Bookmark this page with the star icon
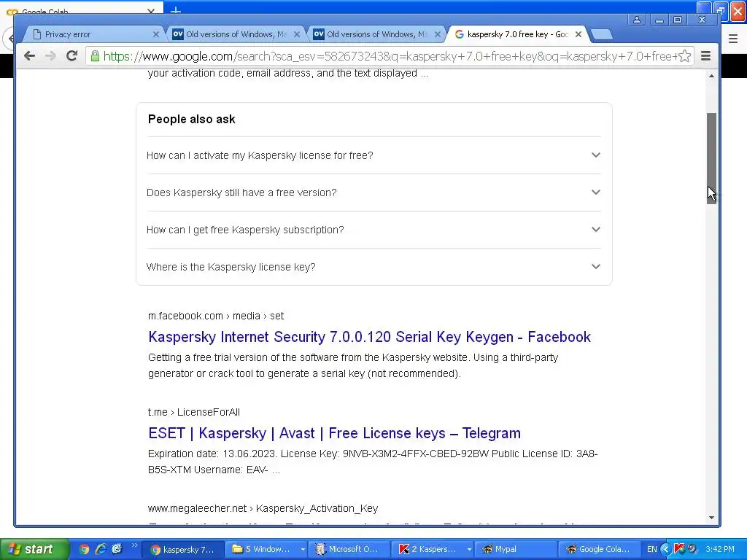747x560 pixels. (x=684, y=56)
